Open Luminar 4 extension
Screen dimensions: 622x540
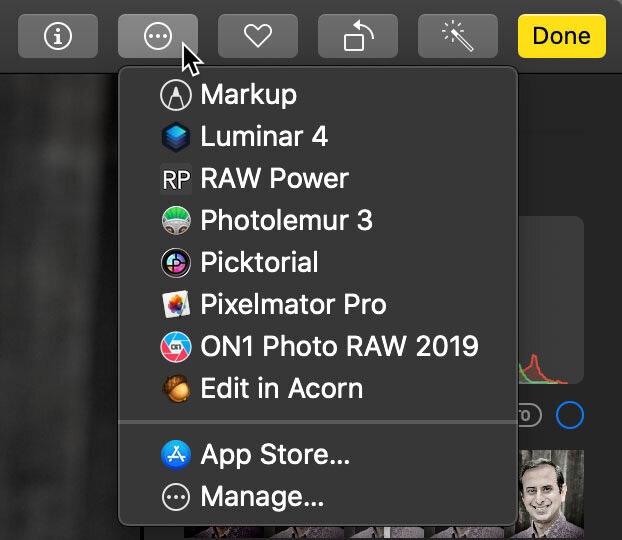pyautogui.click(x=318, y=137)
